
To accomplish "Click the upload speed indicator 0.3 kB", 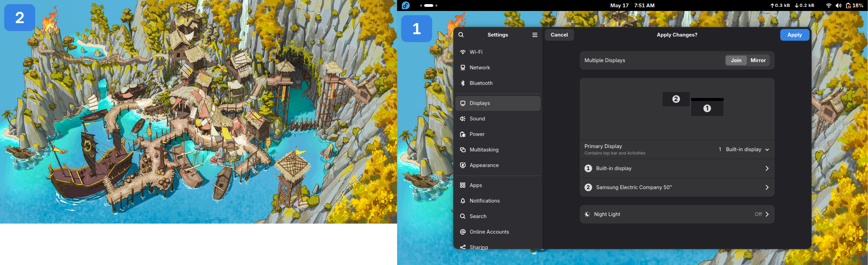I will [x=780, y=5].
